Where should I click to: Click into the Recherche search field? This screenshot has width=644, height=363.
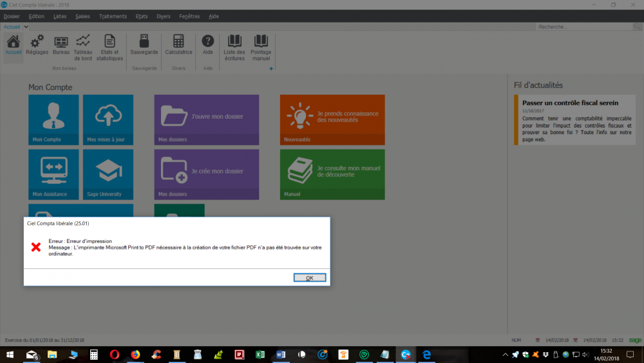(583, 26)
